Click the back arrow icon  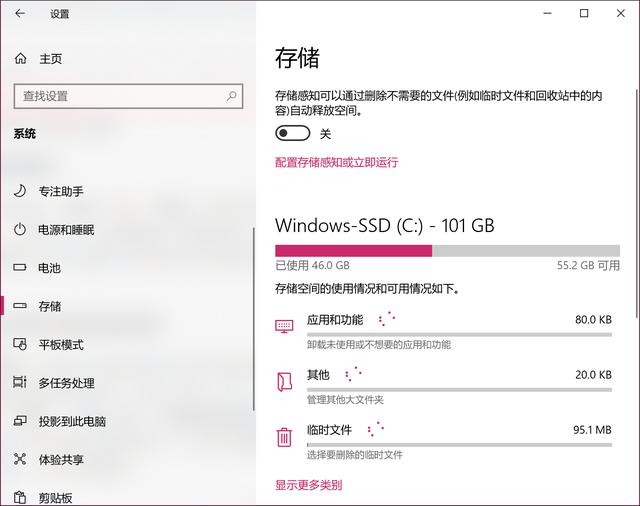point(20,13)
